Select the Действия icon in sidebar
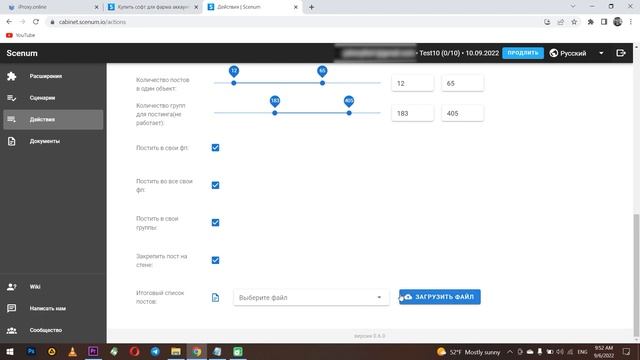This screenshot has width=640, height=360. (11, 120)
